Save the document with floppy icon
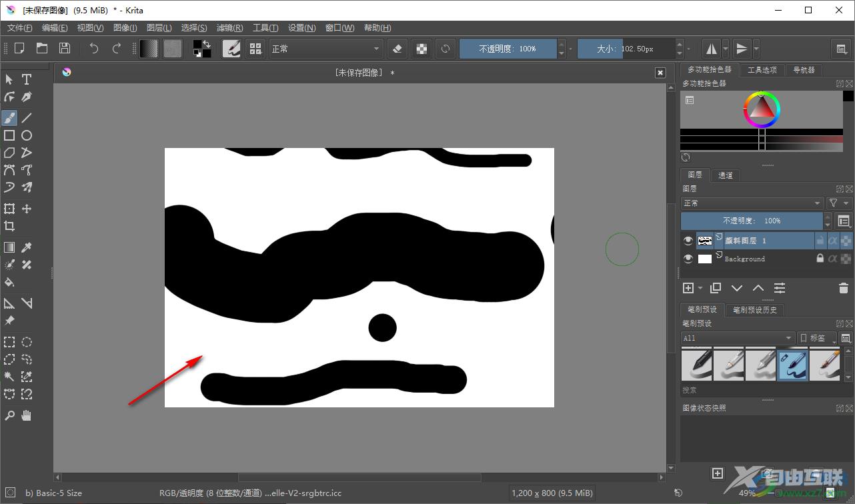 [x=65, y=48]
